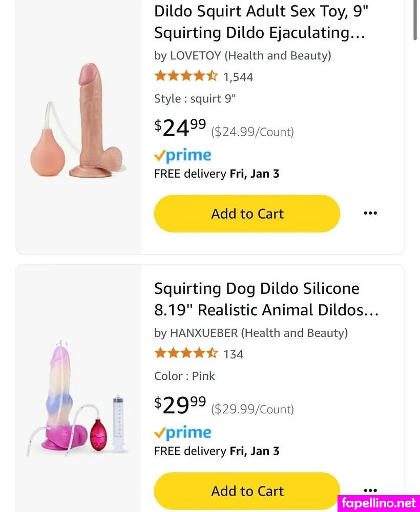Click the Prime logo under the $24.99 price
The image size is (420, 512).
183,156
